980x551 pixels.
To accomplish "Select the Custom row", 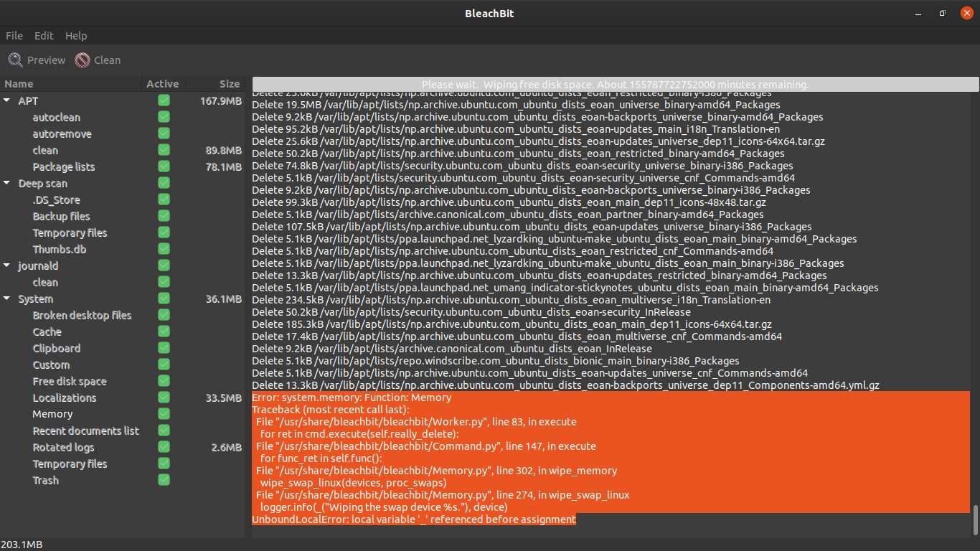I will tap(123, 364).
